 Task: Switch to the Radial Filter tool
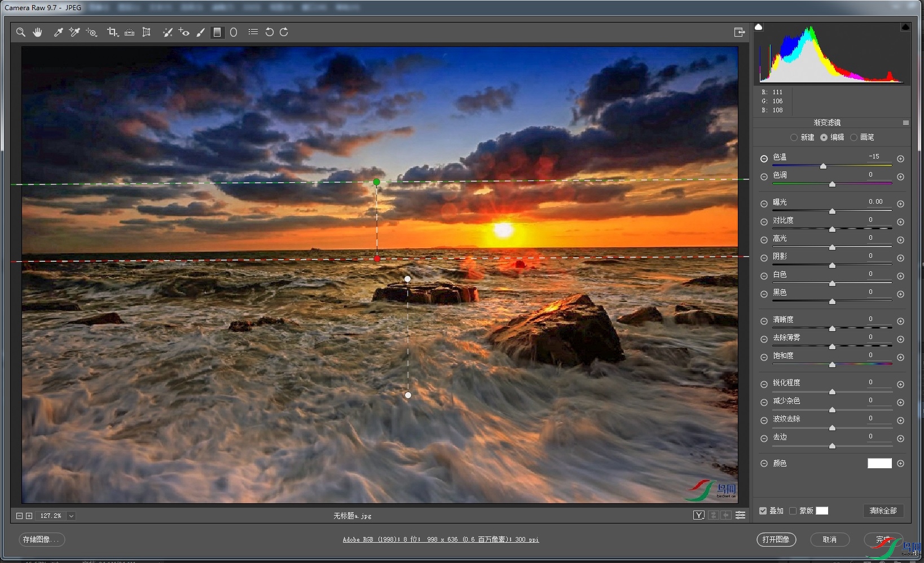click(x=234, y=32)
